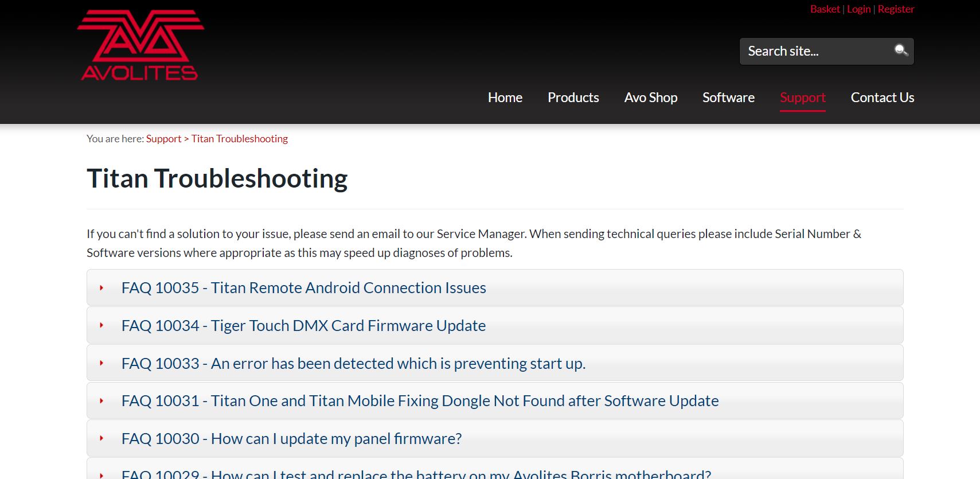
Task: Click the Titan Troubleshooting page heading
Action: 217,179
